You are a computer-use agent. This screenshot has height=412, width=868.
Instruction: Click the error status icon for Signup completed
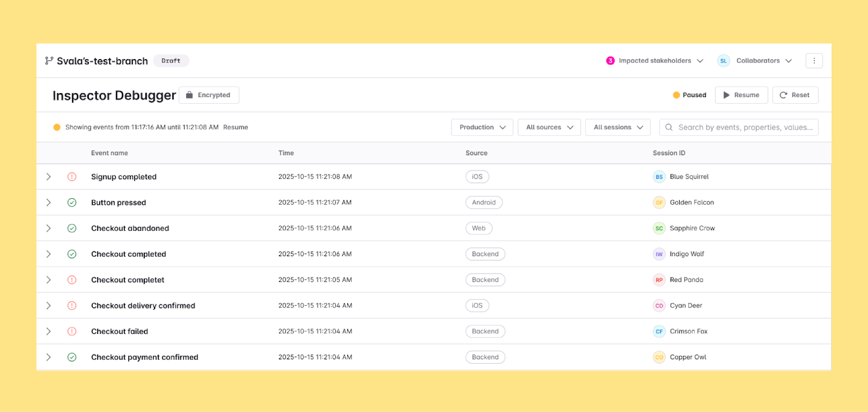[x=72, y=177]
